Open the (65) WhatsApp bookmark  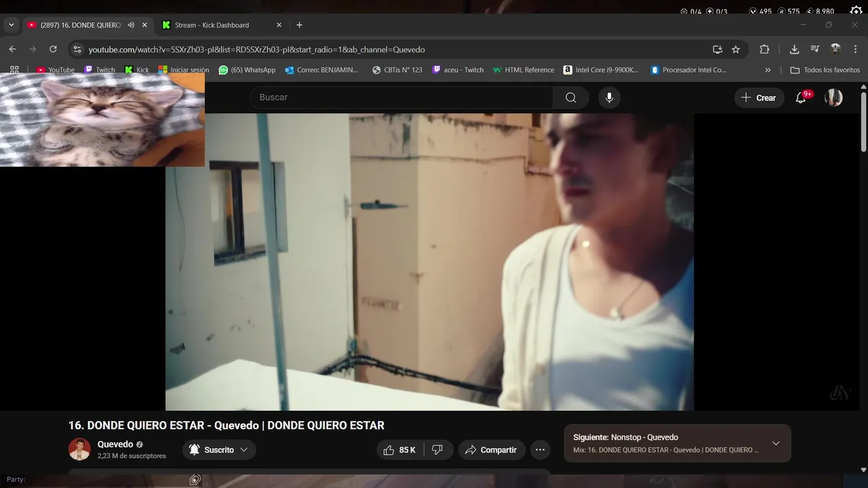tap(247, 70)
